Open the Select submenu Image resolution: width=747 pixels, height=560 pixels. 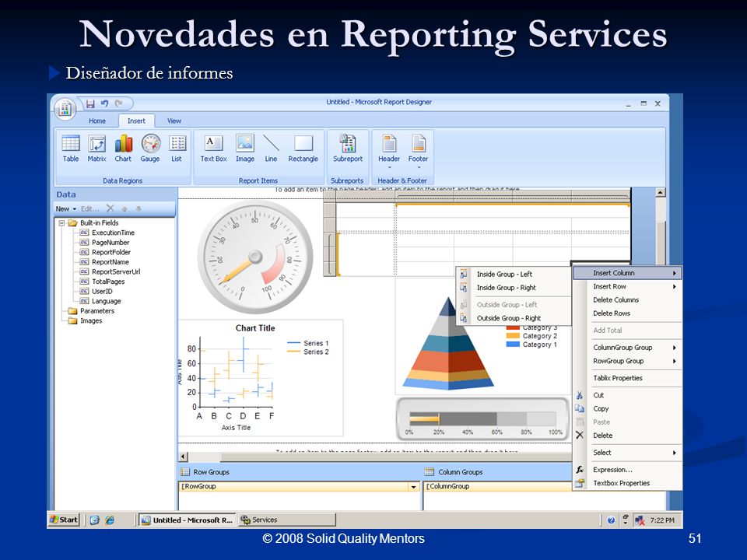coord(627,453)
